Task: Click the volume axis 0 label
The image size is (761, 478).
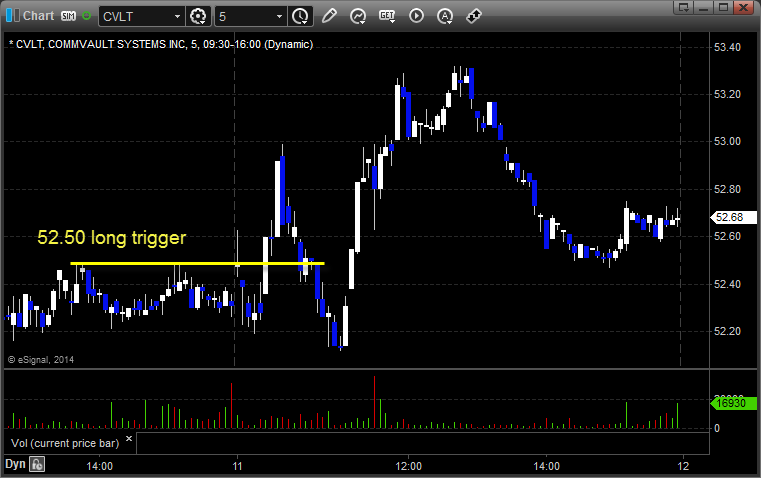Action: [717, 429]
